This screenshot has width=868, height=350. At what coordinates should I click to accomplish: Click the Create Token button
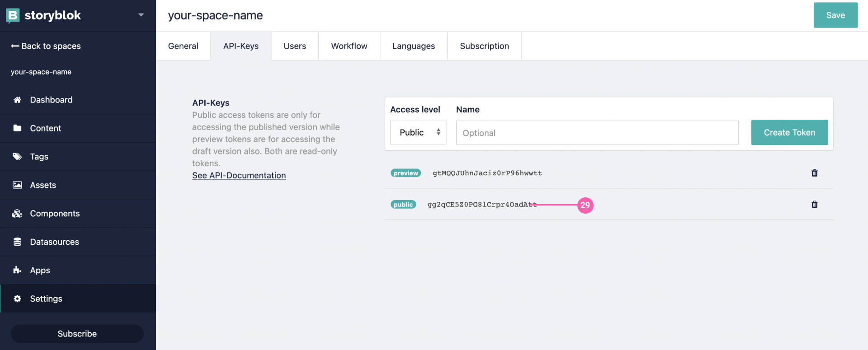pyautogui.click(x=789, y=132)
